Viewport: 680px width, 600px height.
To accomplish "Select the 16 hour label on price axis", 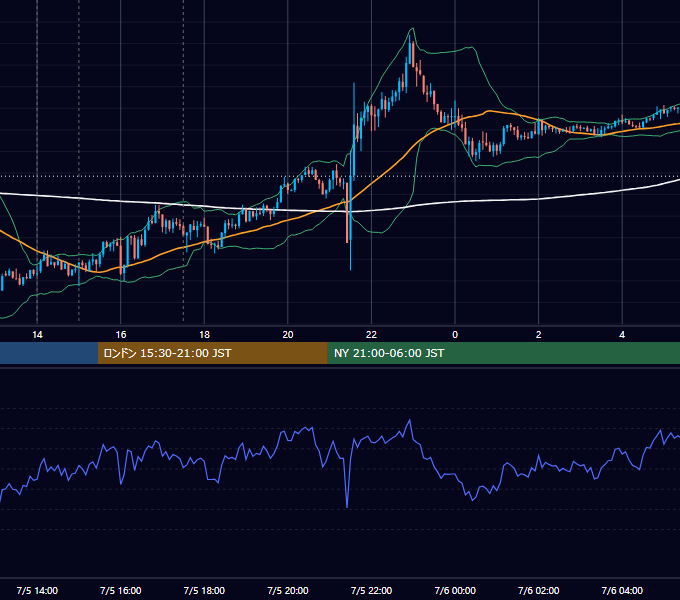I will tap(121, 335).
